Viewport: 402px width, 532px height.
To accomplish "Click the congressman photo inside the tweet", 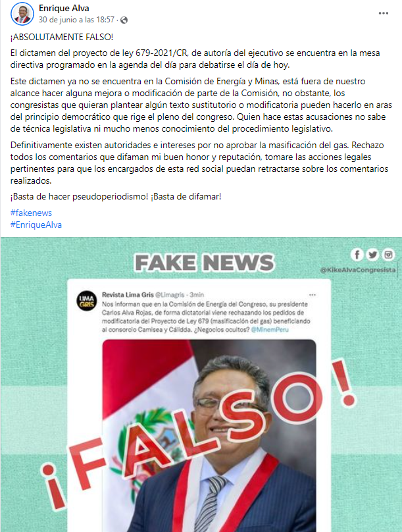I will point(209,435).
